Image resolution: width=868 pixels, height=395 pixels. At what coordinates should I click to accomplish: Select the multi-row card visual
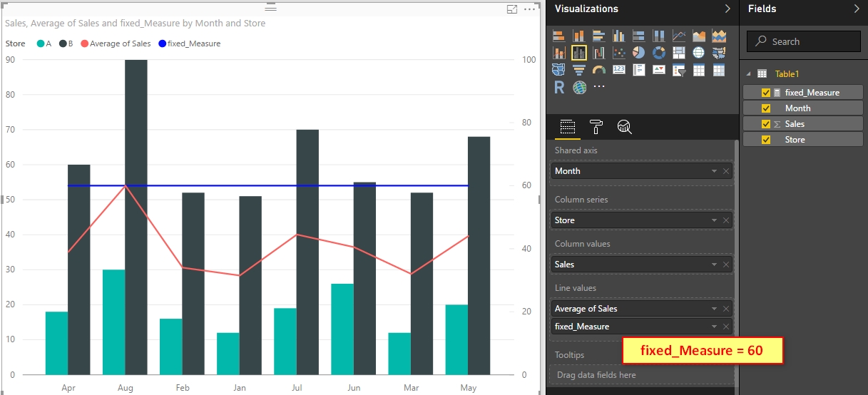click(x=638, y=70)
